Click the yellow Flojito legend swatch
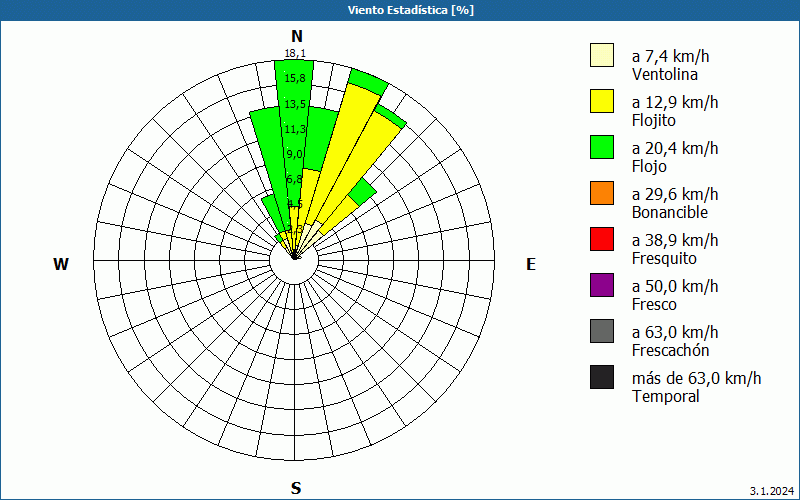Viewport: 800px width, 500px height. click(602, 101)
